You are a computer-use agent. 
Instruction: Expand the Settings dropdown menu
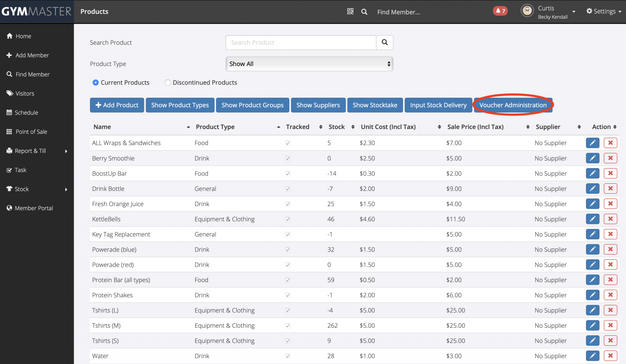pos(604,11)
